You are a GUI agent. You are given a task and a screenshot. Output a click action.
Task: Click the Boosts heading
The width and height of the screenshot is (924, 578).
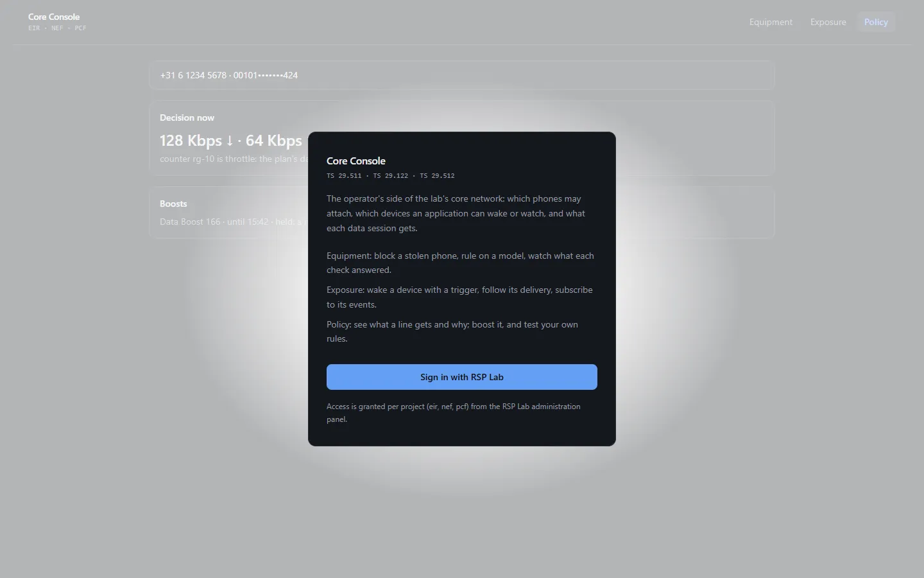(x=173, y=204)
